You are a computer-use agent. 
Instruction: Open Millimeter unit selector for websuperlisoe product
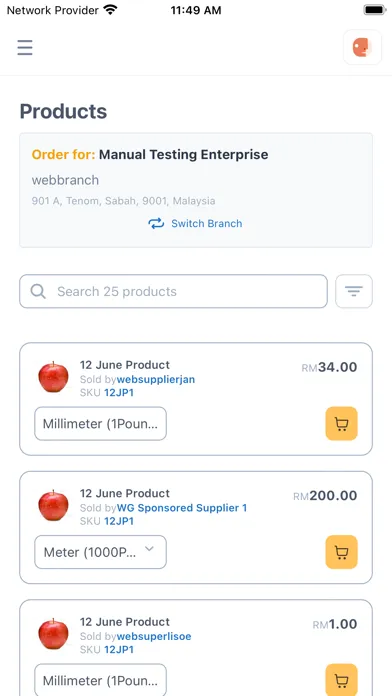click(100, 680)
